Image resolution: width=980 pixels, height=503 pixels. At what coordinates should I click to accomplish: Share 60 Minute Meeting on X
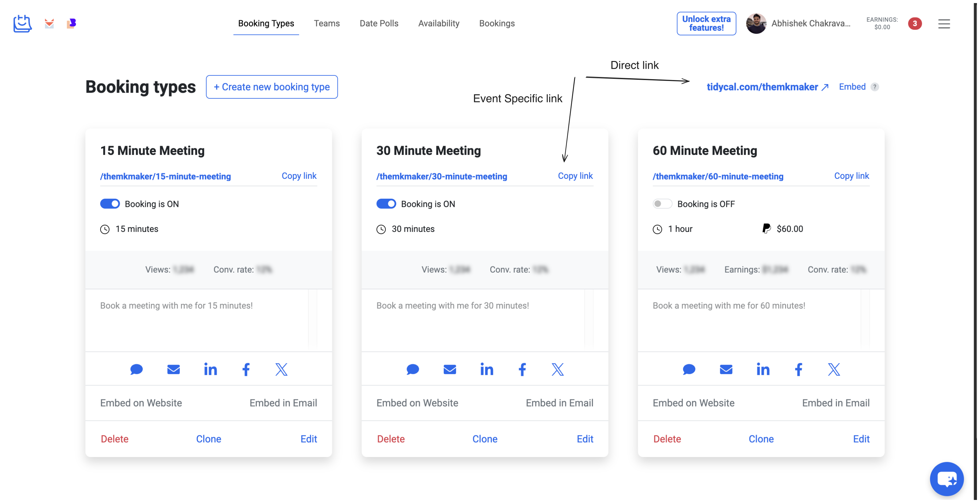834,369
